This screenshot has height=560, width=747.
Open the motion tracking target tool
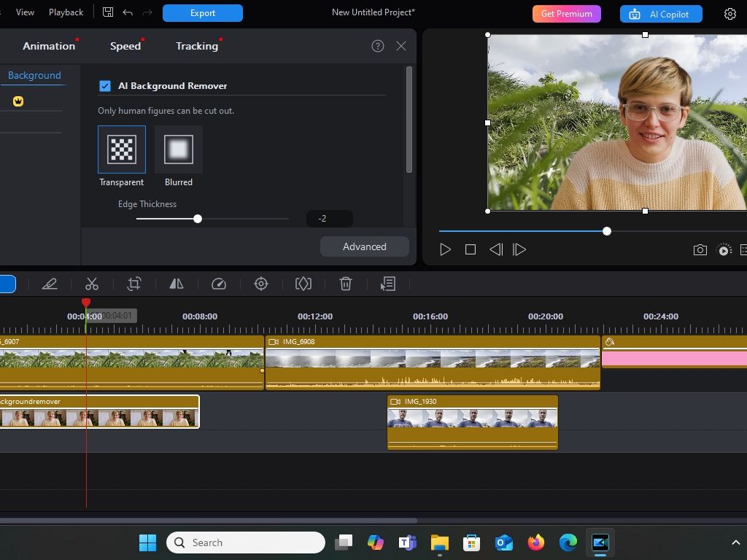click(261, 284)
